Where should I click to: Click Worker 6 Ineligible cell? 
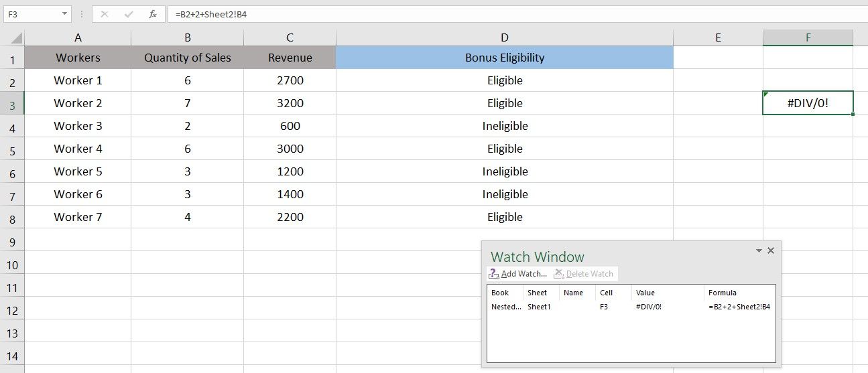point(504,194)
